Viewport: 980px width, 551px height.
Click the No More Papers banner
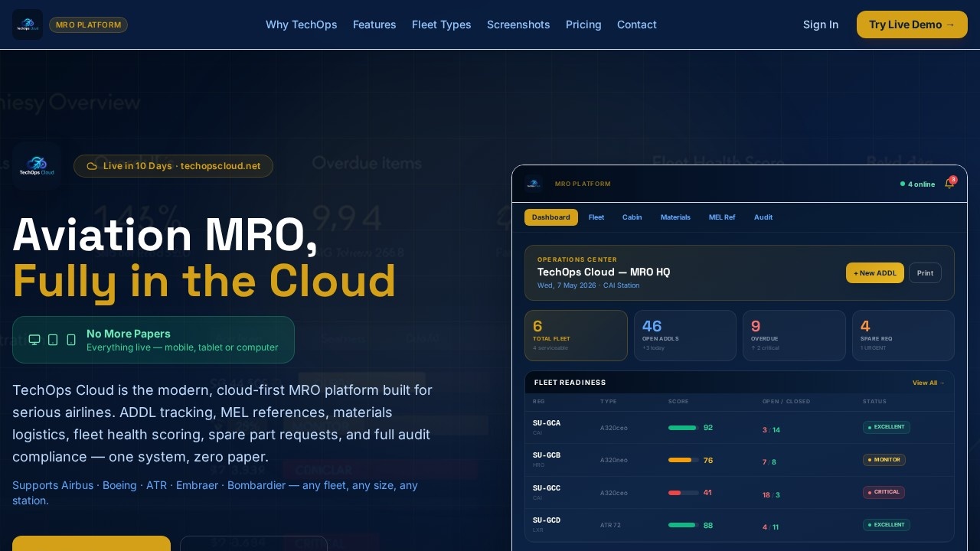click(153, 340)
